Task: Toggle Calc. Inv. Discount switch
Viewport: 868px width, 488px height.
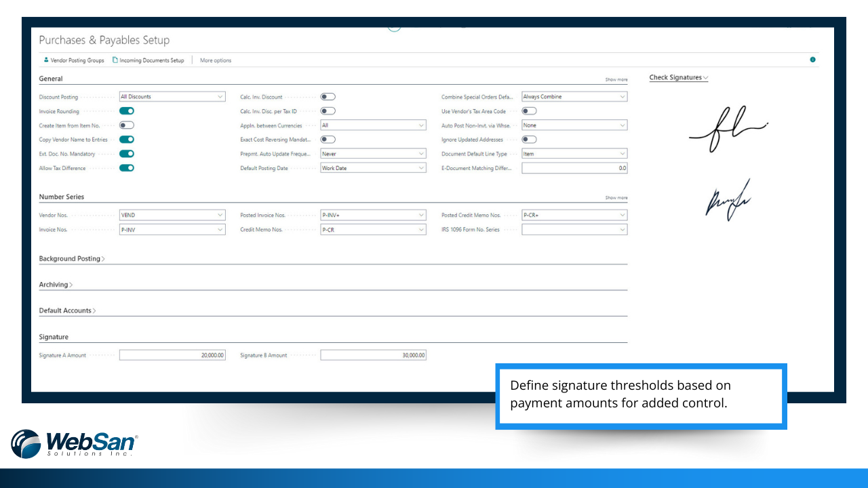Action: tap(328, 97)
